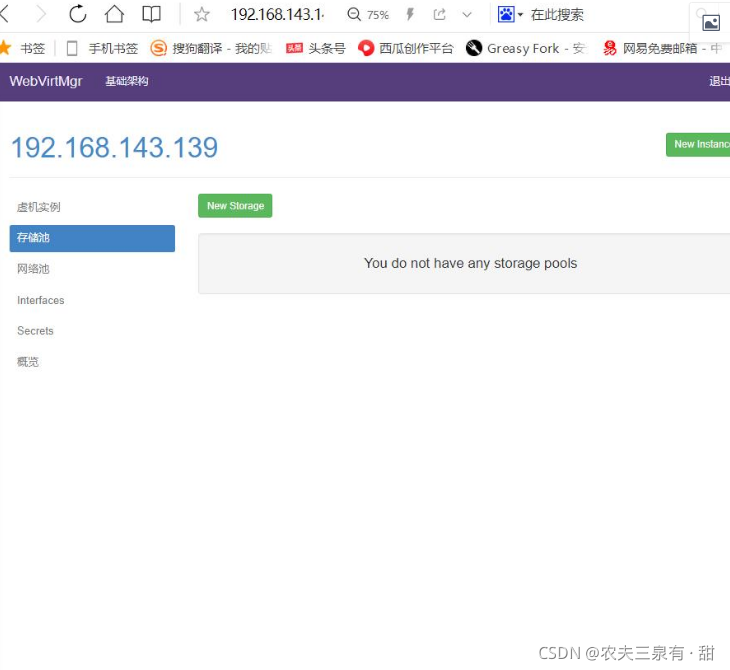The width and height of the screenshot is (730, 670).
Task: Open the 西瓜创作平台 bookmark
Action: click(x=406, y=48)
